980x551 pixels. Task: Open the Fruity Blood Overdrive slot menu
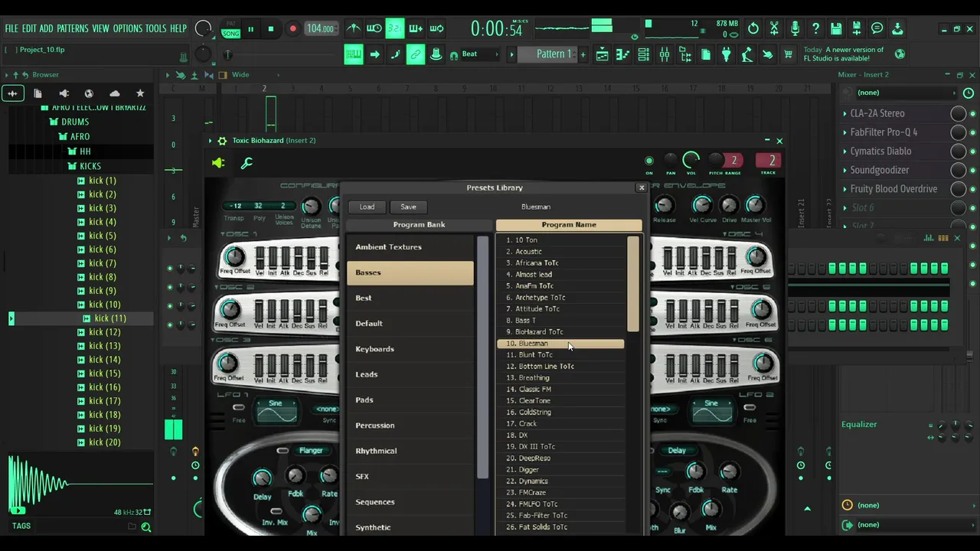click(844, 189)
